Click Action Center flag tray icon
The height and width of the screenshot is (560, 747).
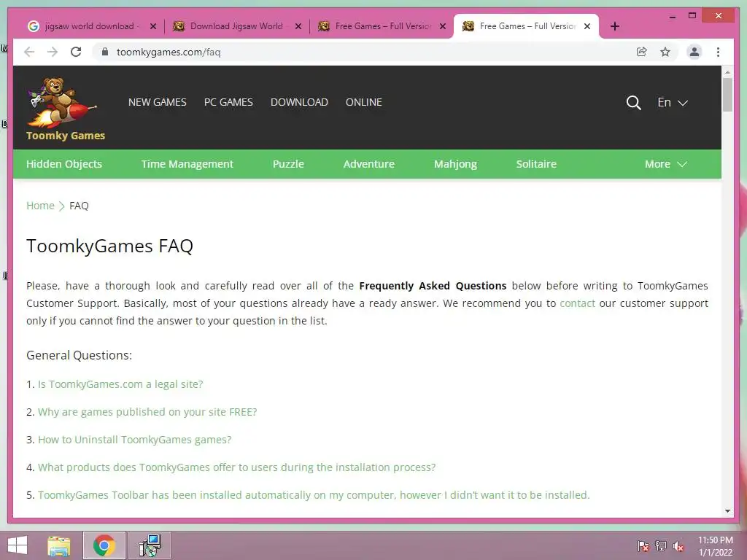pyautogui.click(x=643, y=546)
